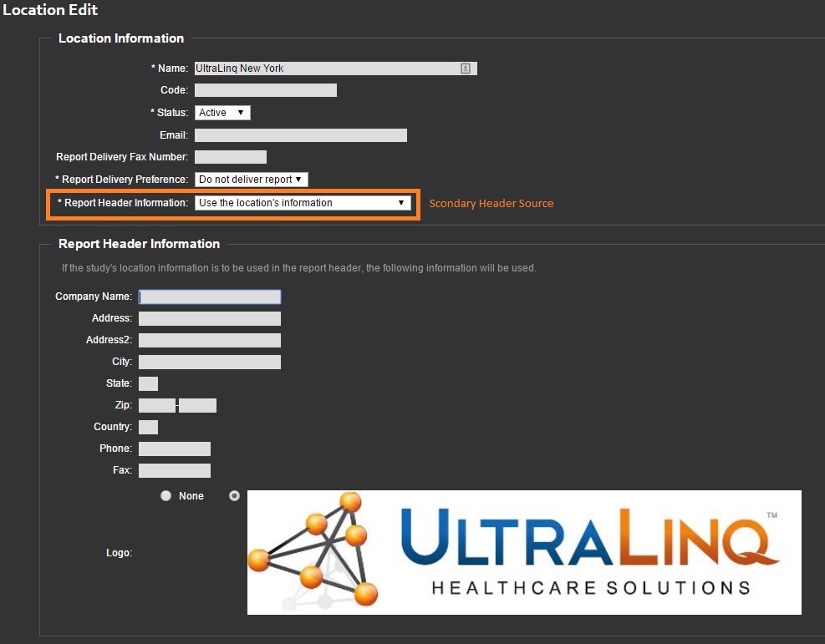Click the Phone number field
Image resolution: width=825 pixels, height=644 pixels.
click(x=175, y=449)
